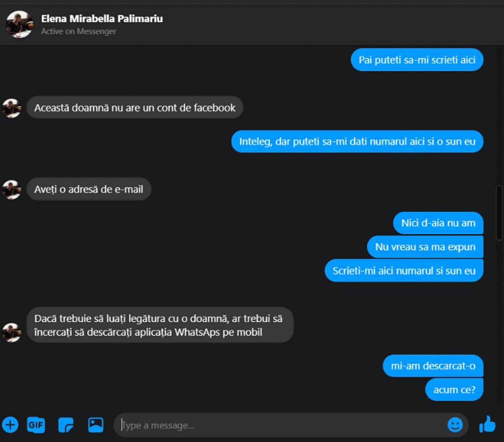Click 'Aveți o adresă de e-mail' bubble

(x=89, y=189)
